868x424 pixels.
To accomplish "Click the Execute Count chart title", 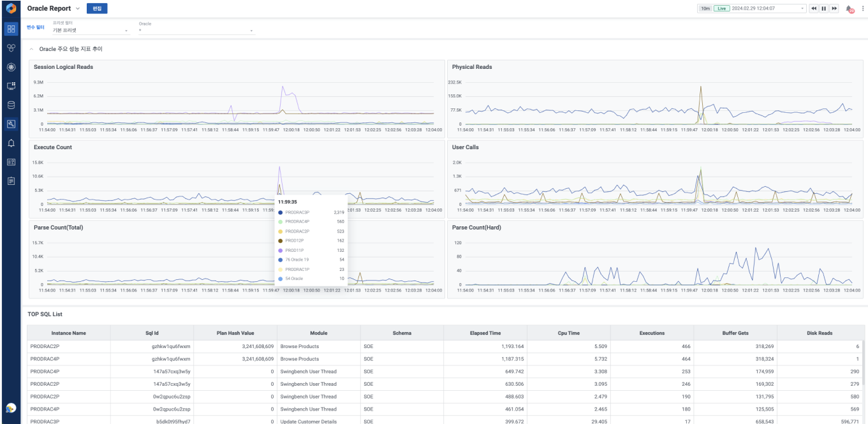I will tap(53, 147).
